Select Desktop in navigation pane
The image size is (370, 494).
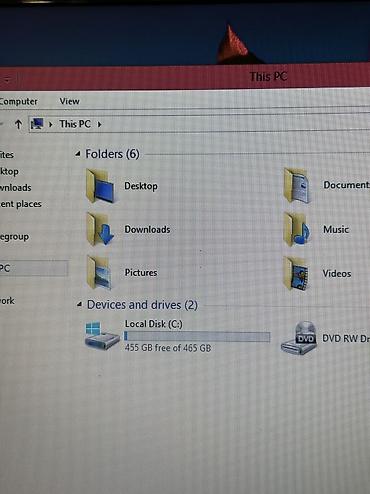coord(9,171)
